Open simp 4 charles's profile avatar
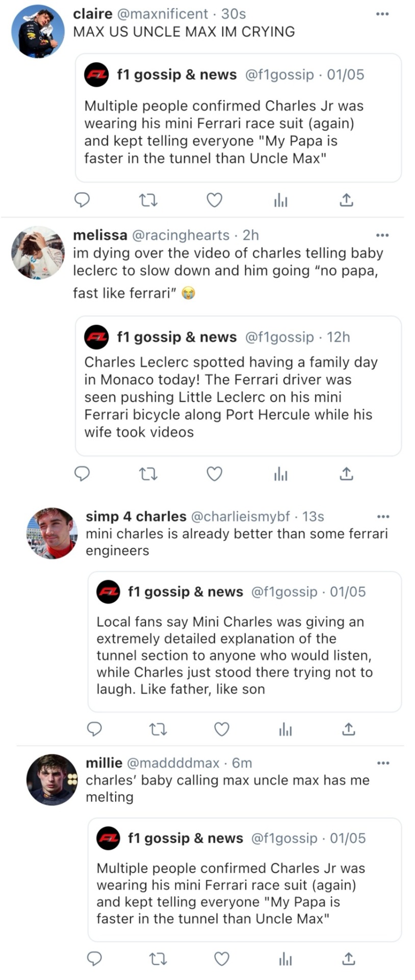The height and width of the screenshot is (980, 415). pos(51,533)
